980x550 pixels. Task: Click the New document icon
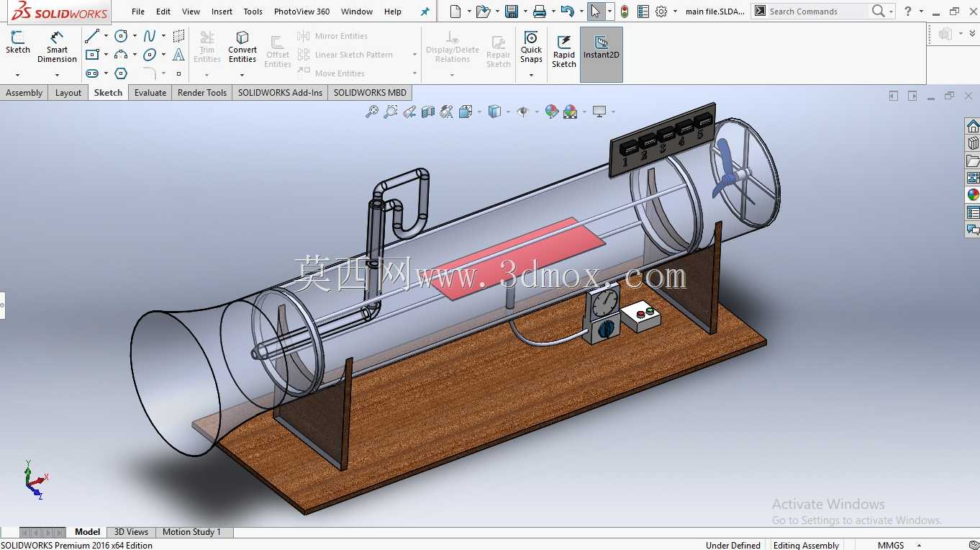coord(455,12)
